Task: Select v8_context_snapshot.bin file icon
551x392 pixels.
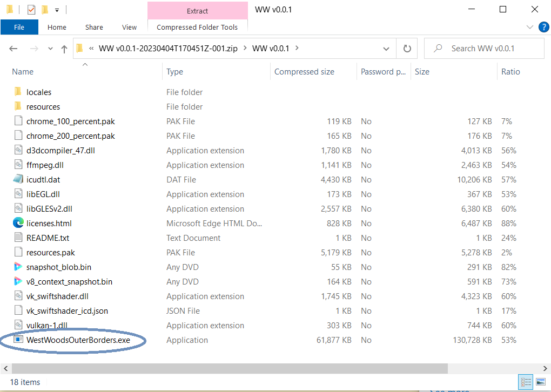Action: tap(18, 281)
